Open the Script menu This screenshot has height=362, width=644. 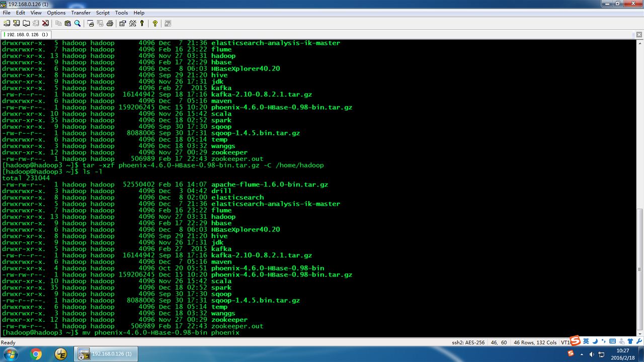pyautogui.click(x=103, y=13)
